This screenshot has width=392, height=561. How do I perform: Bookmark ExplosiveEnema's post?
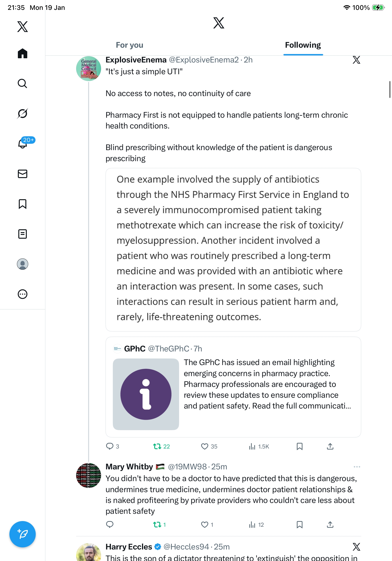pos(299,446)
